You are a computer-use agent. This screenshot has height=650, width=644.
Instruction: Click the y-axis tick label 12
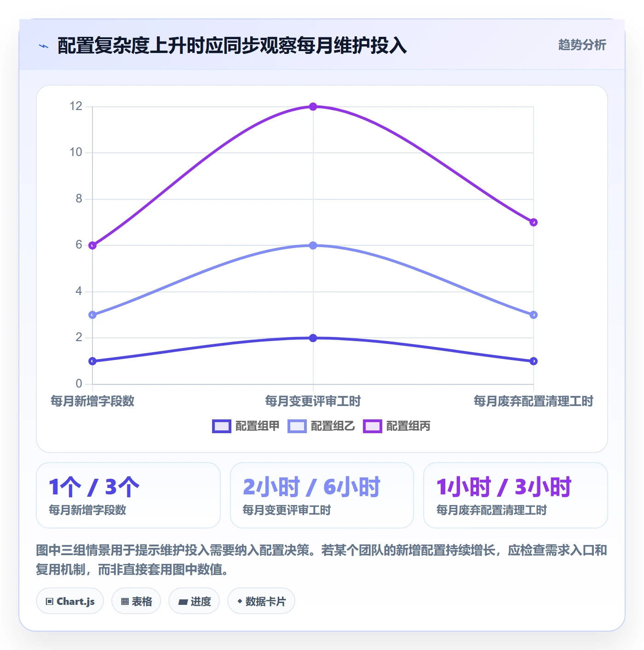(76, 106)
